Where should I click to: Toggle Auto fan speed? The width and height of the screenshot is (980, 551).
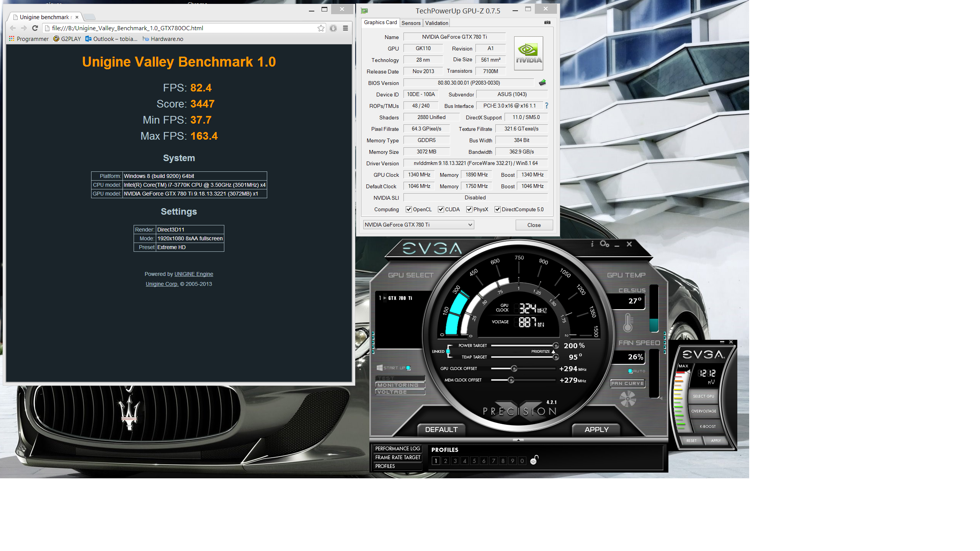pos(630,371)
